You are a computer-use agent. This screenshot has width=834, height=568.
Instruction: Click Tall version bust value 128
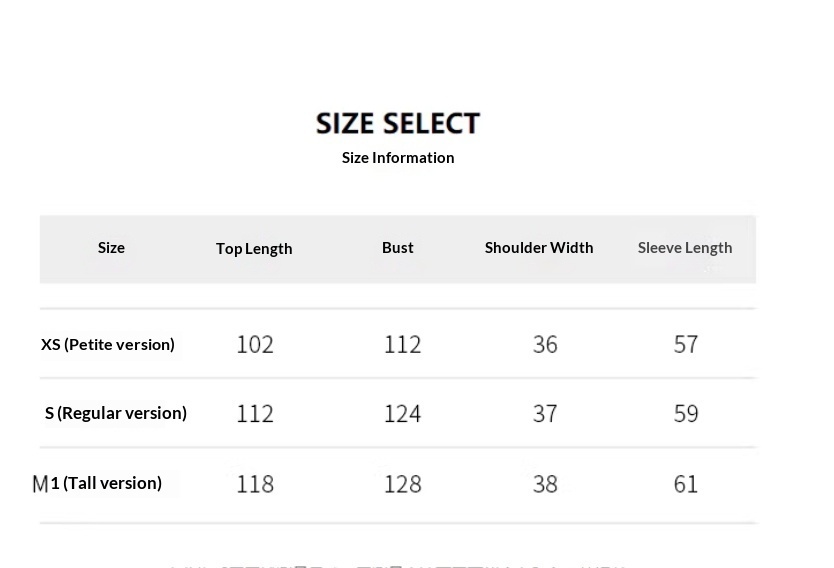pos(403,484)
